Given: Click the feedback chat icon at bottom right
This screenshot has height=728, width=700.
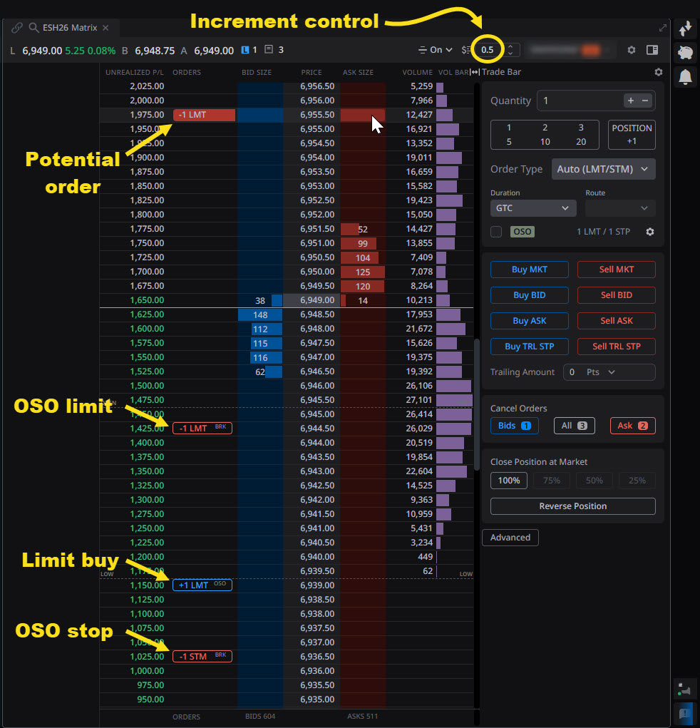Looking at the screenshot, I should [685, 711].
